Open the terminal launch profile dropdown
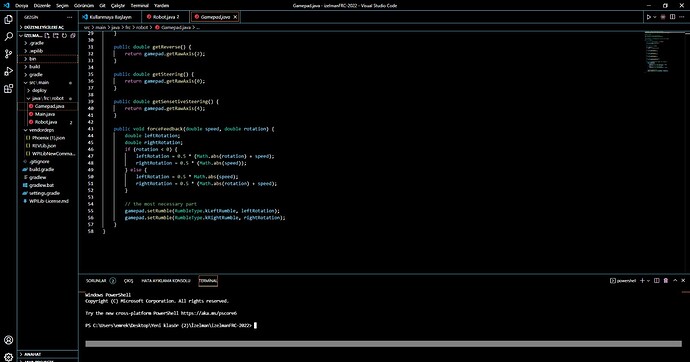The height and width of the screenshot is (362, 690). 648,281
